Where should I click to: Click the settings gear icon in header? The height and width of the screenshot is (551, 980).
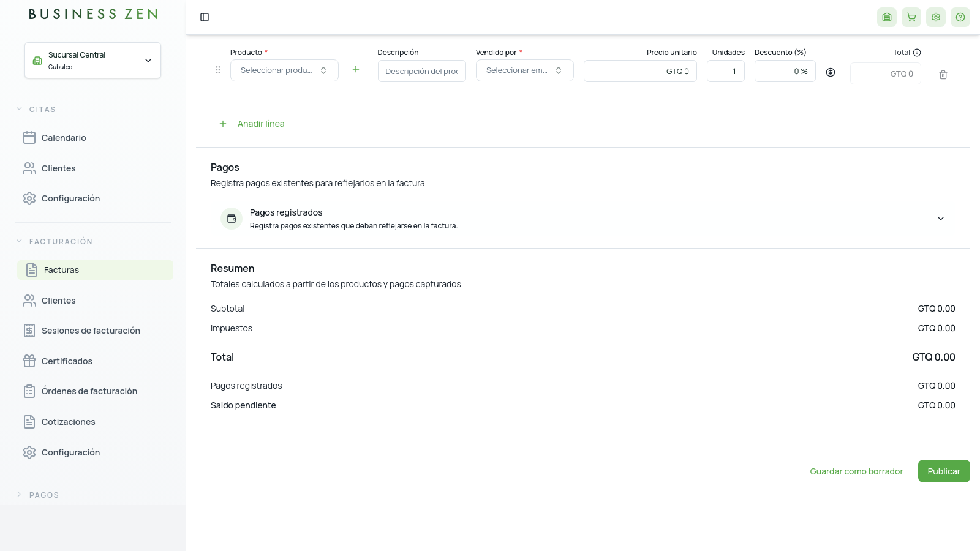click(x=936, y=17)
